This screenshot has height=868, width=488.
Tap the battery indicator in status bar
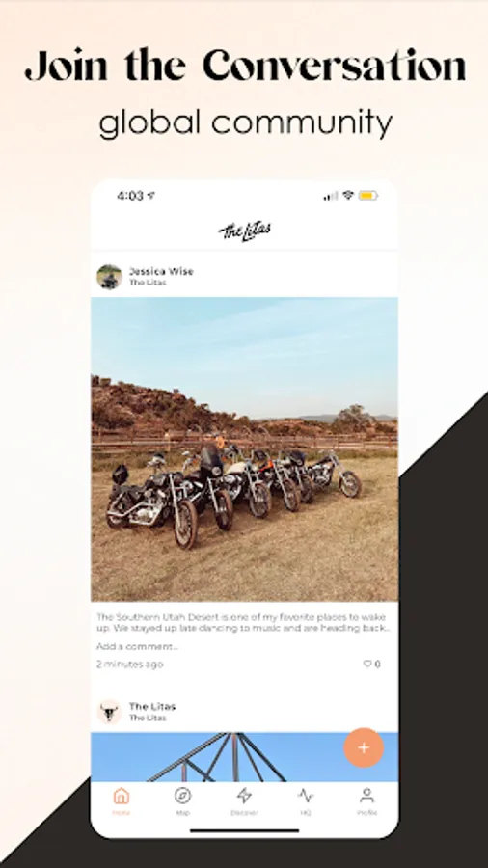point(368,196)
